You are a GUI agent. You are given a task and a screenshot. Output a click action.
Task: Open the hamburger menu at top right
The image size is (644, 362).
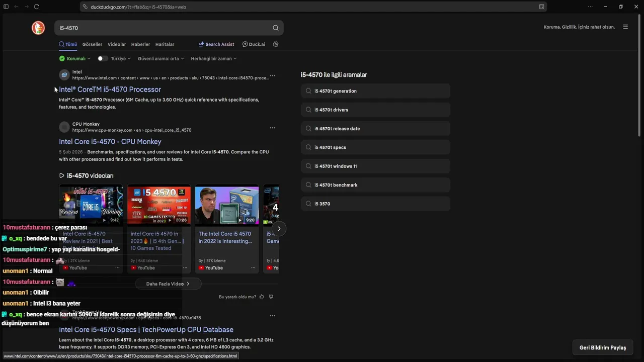[x=625, y=27]
